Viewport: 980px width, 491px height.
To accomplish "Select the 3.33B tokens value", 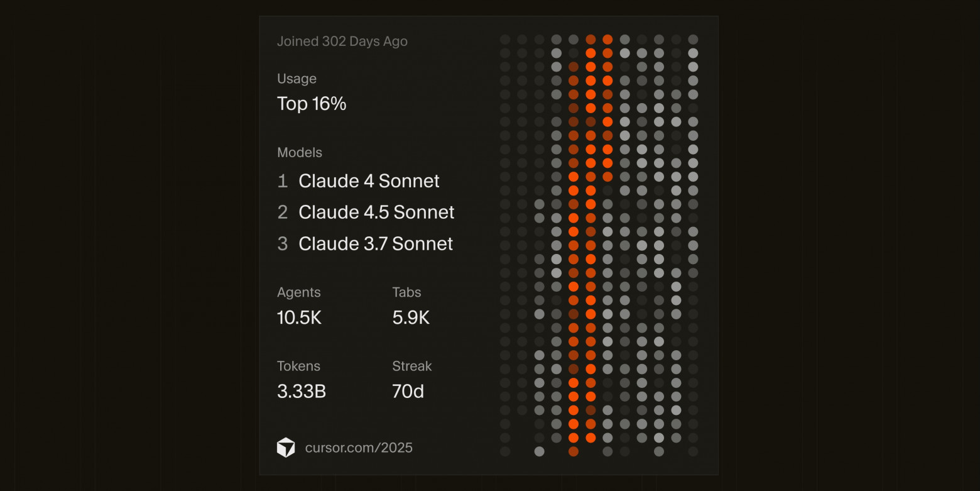I will pos(302,392).
